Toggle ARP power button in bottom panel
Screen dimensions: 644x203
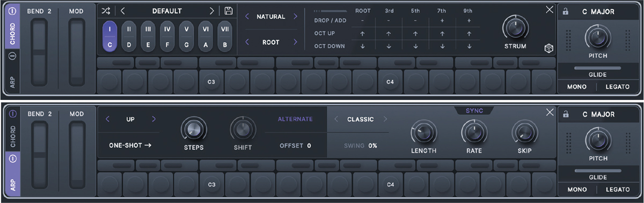point(13,159)
